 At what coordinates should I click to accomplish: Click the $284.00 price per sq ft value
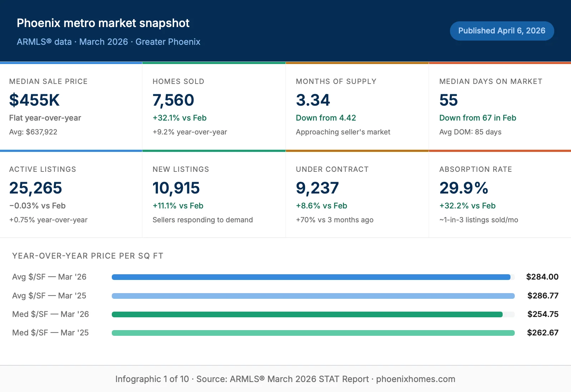(542, 277)
